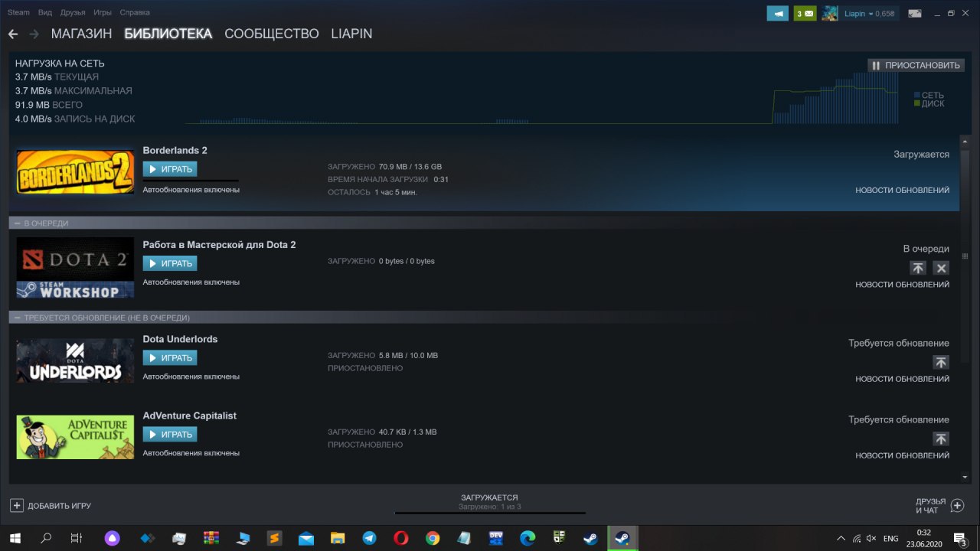
Task: Go back with the left arrow
Action: (13, 34)
